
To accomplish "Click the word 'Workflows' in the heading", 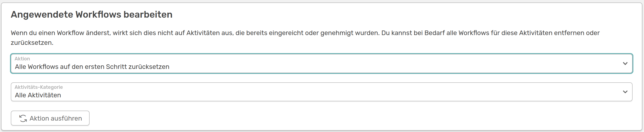I will 98,15.
